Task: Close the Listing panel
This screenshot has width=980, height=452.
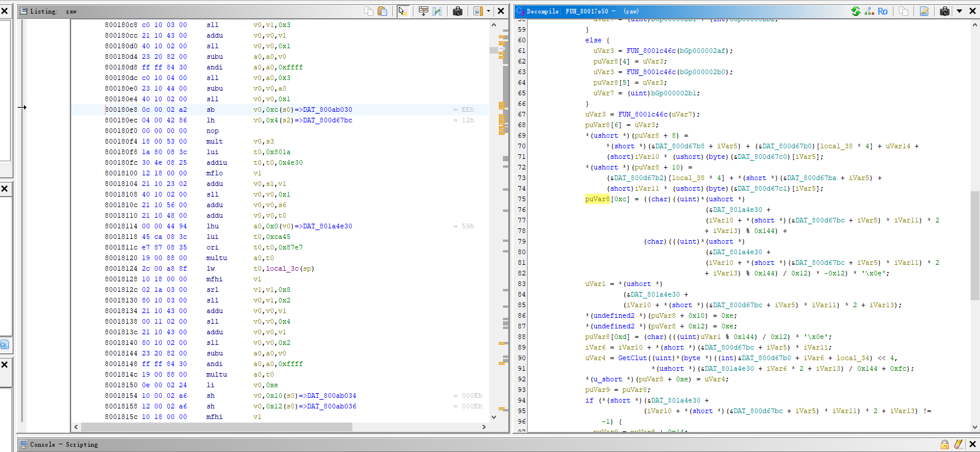Action: coord(501,11)
